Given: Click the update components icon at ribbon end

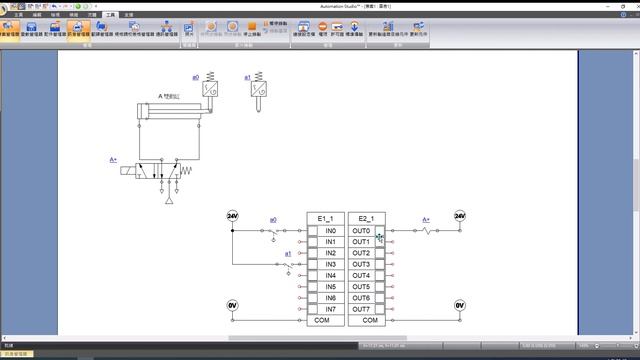Looking at the screenshot, I should click(x=418, y=29).
